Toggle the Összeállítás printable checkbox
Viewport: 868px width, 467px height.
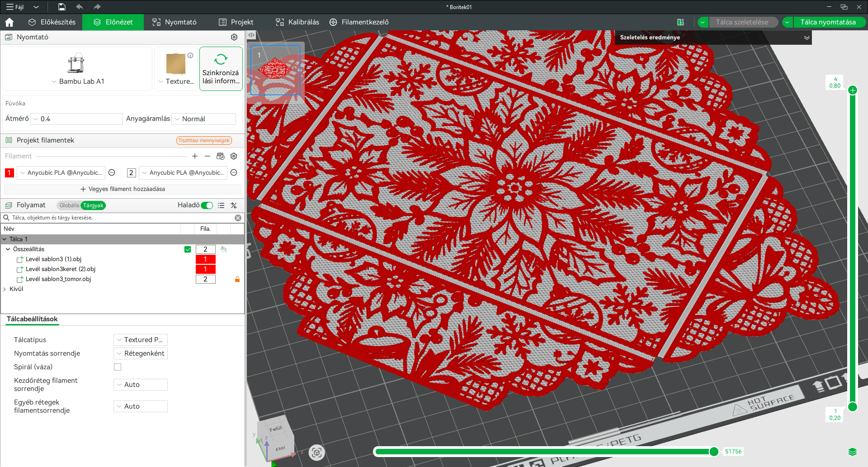(188, 249)
